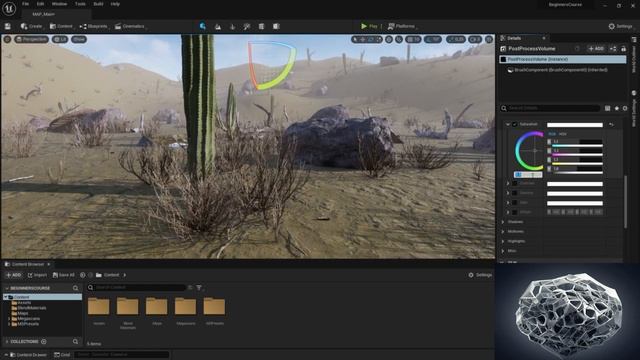Switch to Mesh Paint mode icon
This screenshot has height=360, width=640.
click(247, 27)
